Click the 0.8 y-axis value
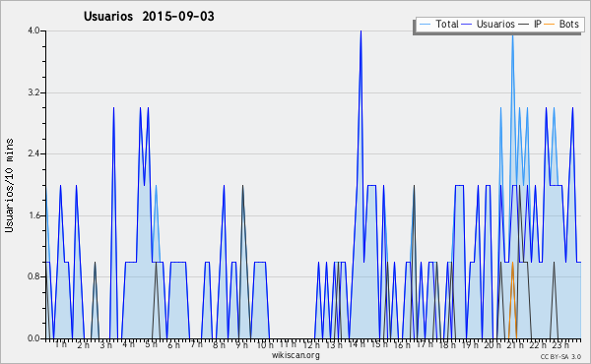Viewport: 591px width, 364px height. pos(33,277)
